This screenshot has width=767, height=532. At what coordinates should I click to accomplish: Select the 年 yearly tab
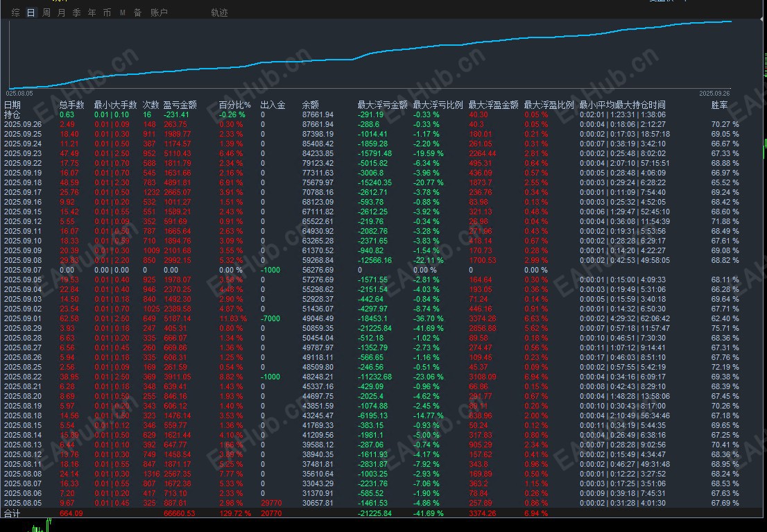tap(92, 12)
